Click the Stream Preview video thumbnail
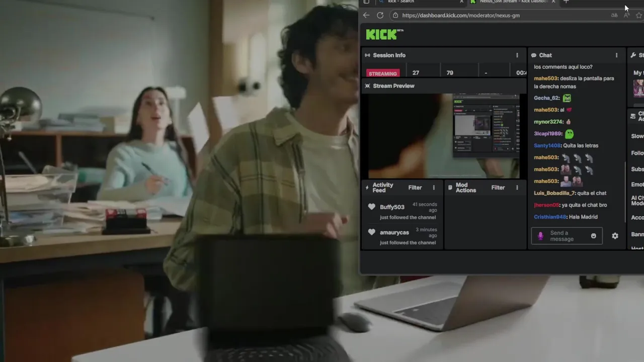Image resolution: width=644 pixels, height=362 pixels. click(444, 136)
